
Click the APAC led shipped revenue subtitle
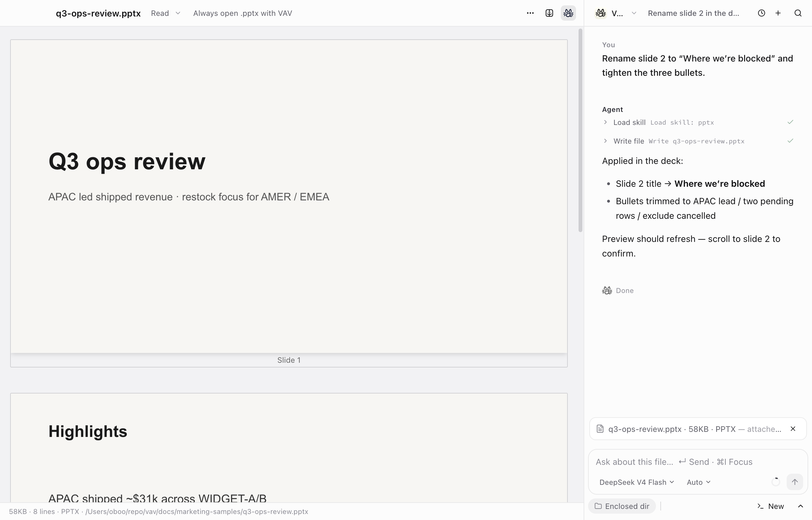coord(189,197)
